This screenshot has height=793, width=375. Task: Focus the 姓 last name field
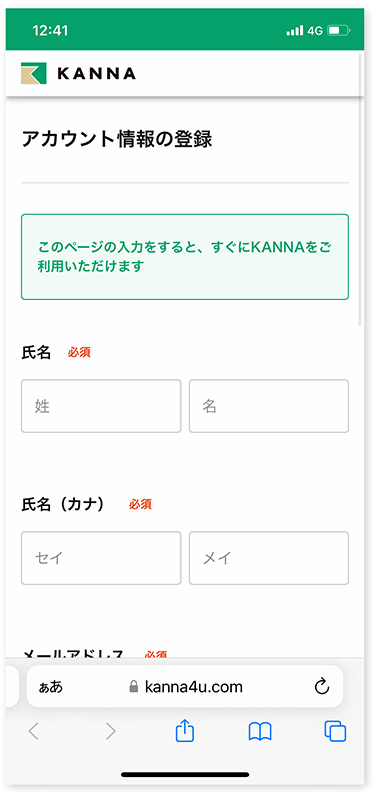[x=101, y=406]
